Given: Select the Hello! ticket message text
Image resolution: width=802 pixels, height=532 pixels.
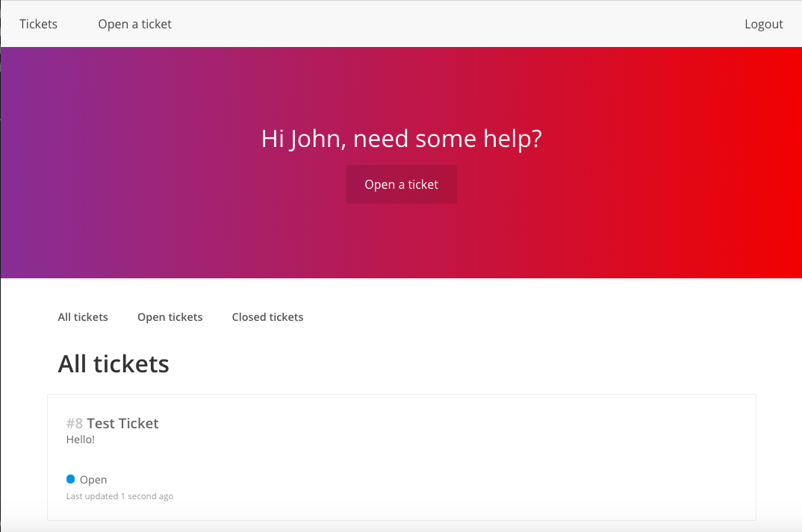Looking at the screenshot, I should (x=81, y=439).
